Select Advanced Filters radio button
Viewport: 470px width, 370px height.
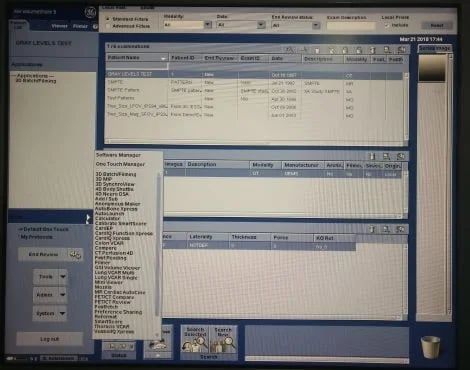(x=108, y=26)
